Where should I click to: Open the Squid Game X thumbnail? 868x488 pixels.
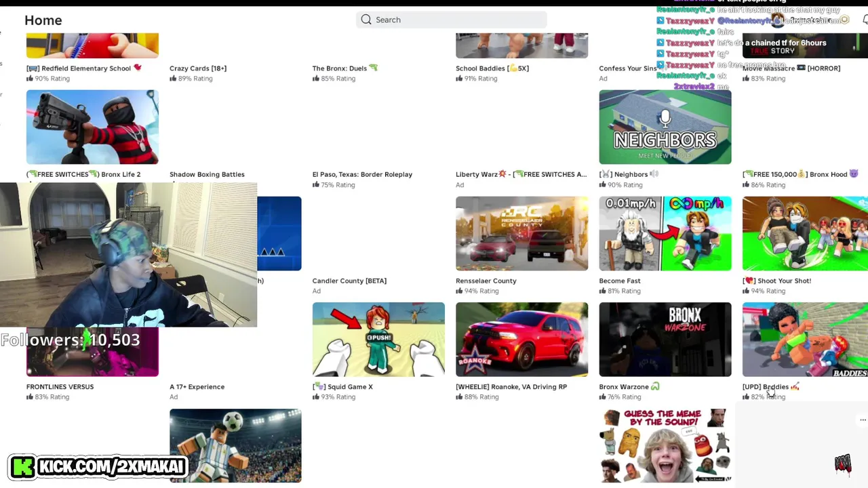378,340
